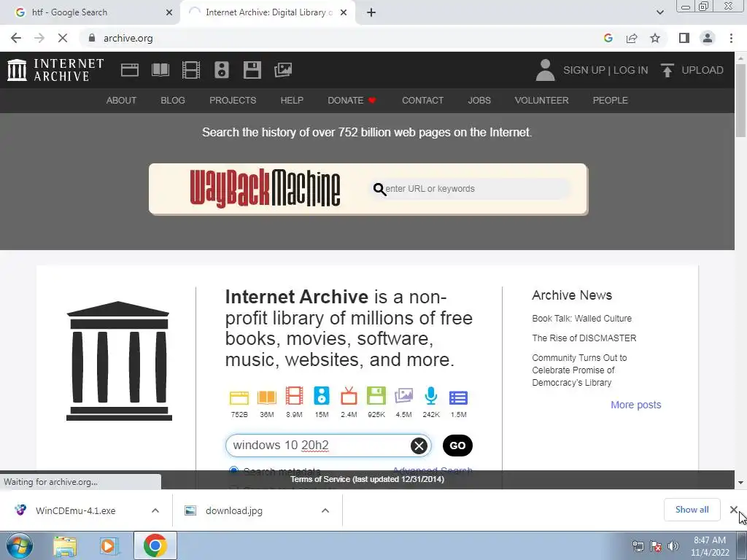
Task: Click LOG IN link
Action: (630, 70)
